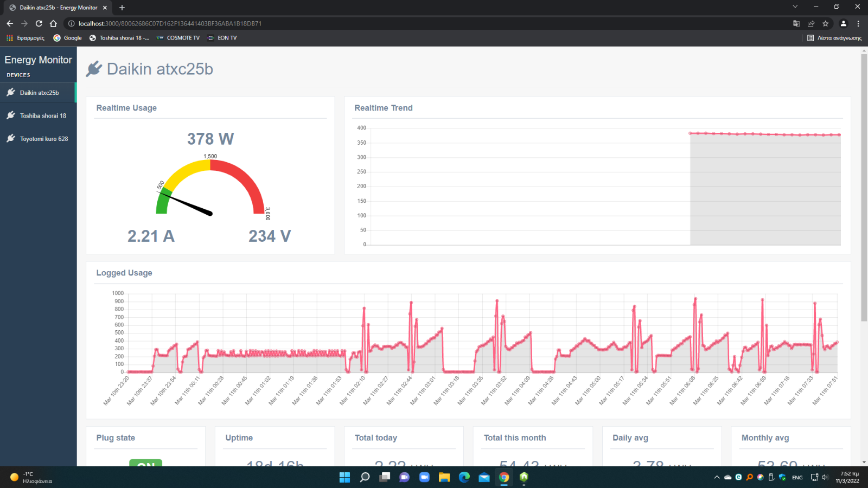
Task: Click the Monthly avg card heading
Action: click(x=765, y=438)
